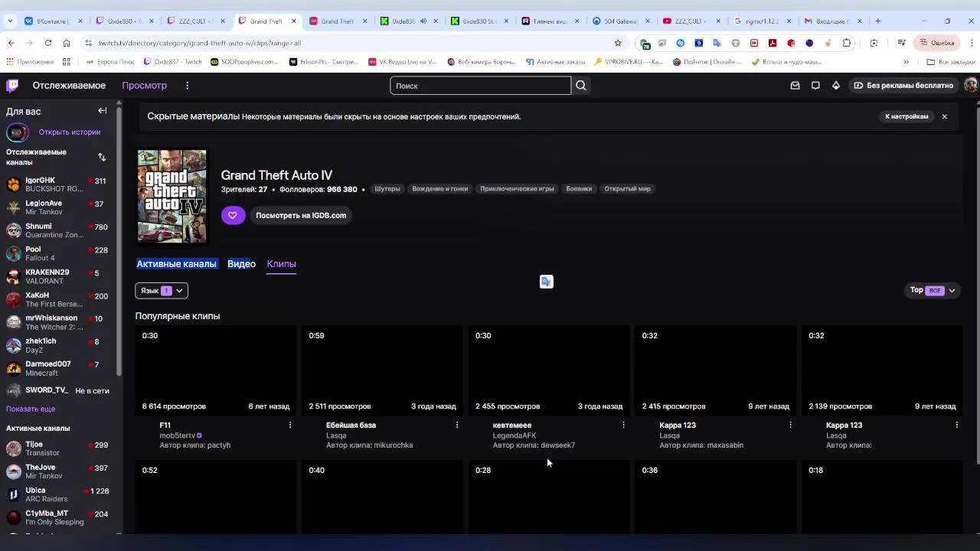Viewport: 980px width, 551px height.
Task: Click the followed channels sort arrows
Action: (102, 157)
